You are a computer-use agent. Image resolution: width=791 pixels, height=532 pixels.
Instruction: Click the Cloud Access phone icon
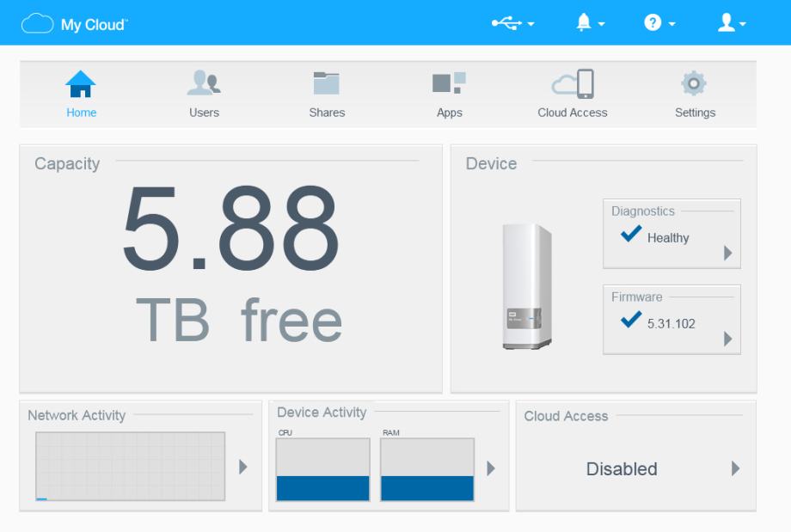coord(573,83)
